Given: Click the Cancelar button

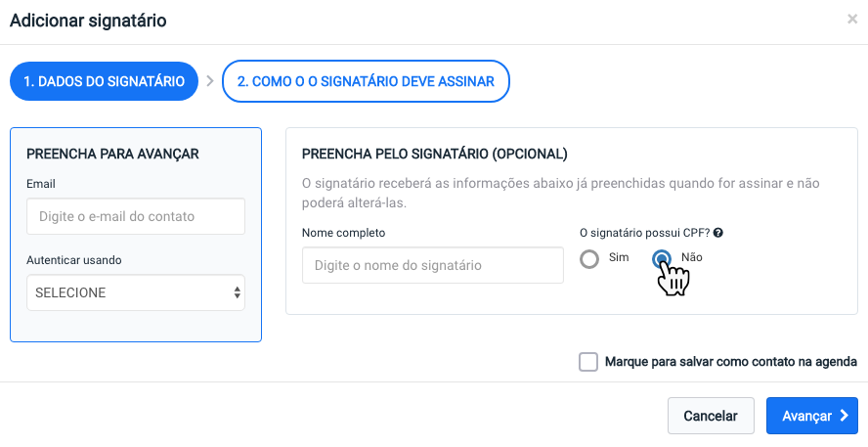Looking at the screenshot, I should pos(711,416).
